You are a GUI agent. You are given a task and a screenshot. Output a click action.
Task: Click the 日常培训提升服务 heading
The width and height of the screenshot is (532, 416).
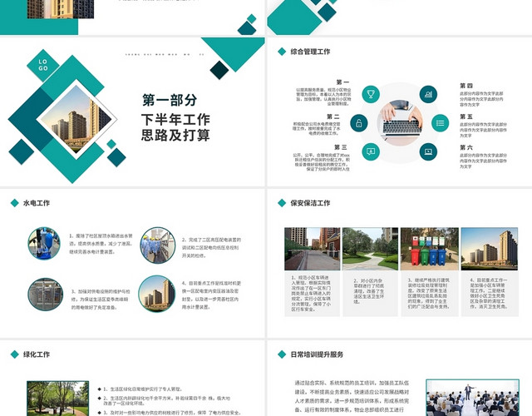click(x=317, y=354)
